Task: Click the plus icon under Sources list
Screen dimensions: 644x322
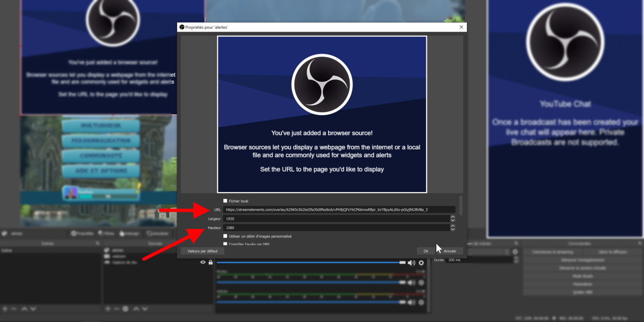Action: point(108,308)
